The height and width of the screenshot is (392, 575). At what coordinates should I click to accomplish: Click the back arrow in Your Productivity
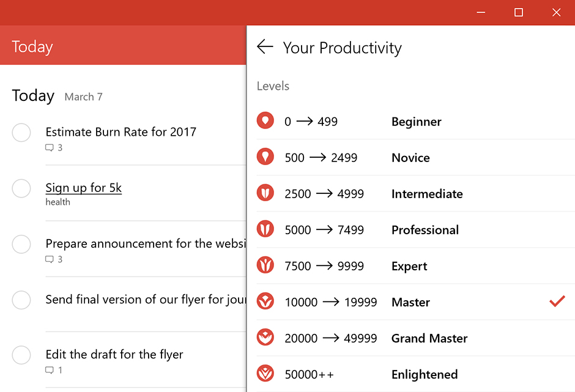pyautogui.click(x=265, y=47)
